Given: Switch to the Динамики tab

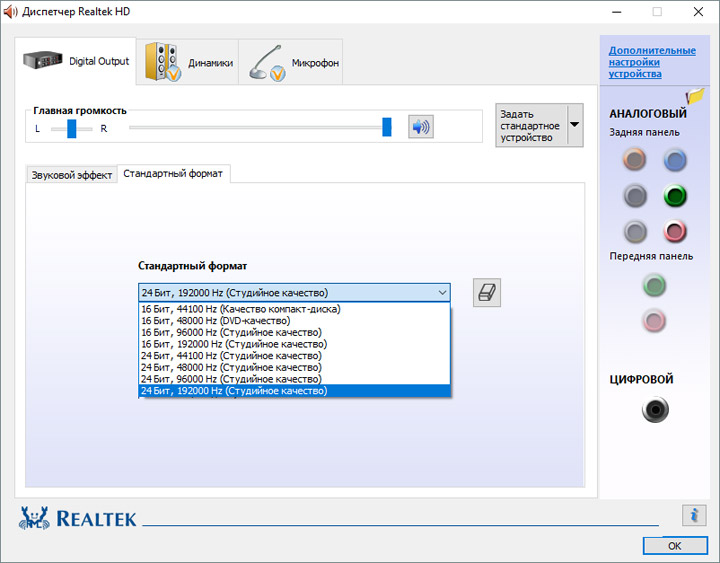Looking at the screenshot, I should click(x=188, y=62).
